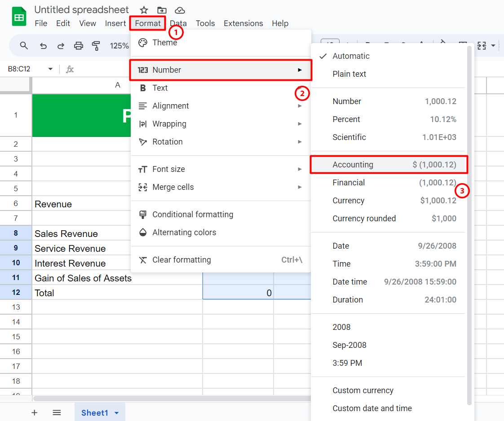Open the Format menu
This screenshot has width=504, height=421.
[148, 23]
